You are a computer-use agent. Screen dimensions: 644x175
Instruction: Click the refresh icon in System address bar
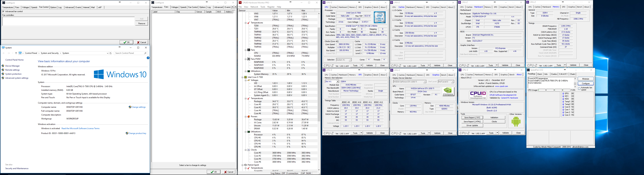pos(111,53)
